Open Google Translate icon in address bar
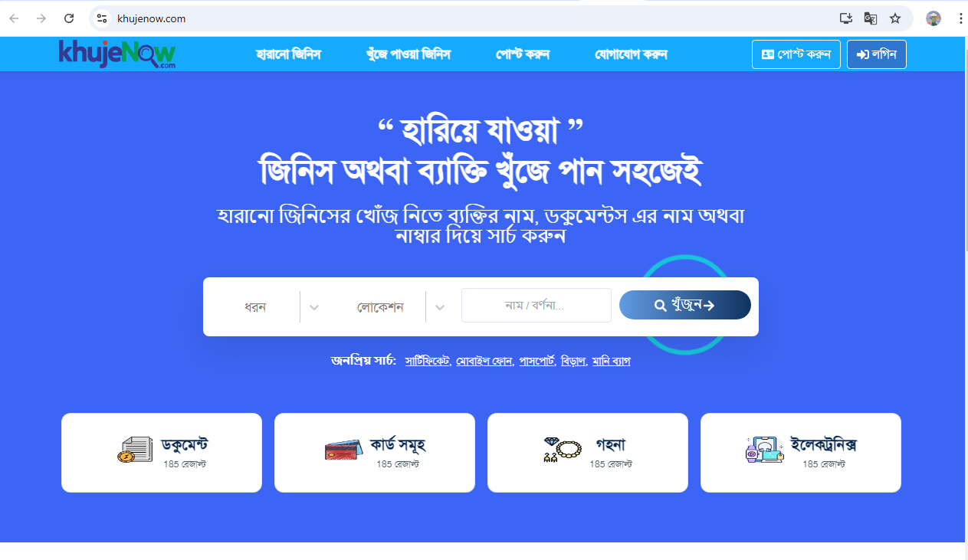The width and height of the screenshot is (968, 560). pyautogui.click(x=870, y=18)
